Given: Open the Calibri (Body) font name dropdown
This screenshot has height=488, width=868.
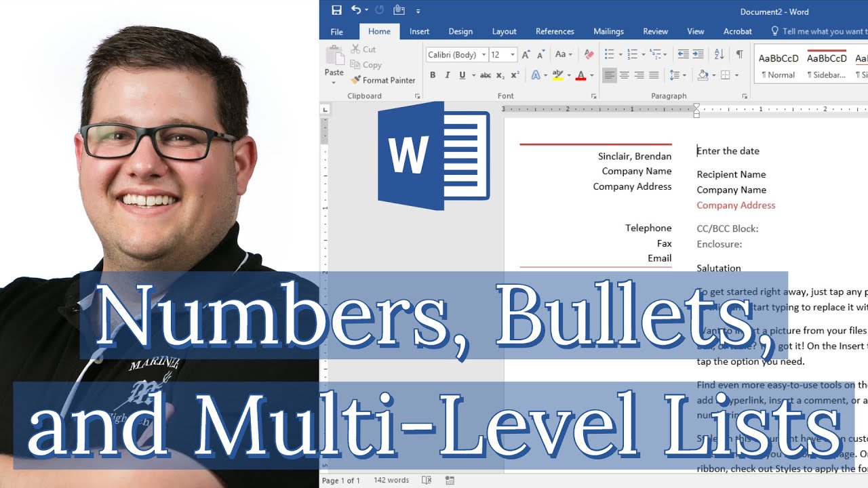Looking at the screenshot, I should click(x=484, y=55).
